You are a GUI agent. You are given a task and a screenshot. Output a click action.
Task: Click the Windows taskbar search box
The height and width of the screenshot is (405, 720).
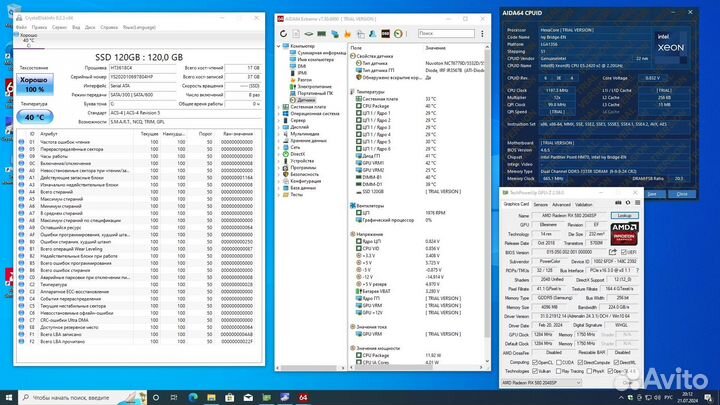pyautogui.click(x=83, y=398)
